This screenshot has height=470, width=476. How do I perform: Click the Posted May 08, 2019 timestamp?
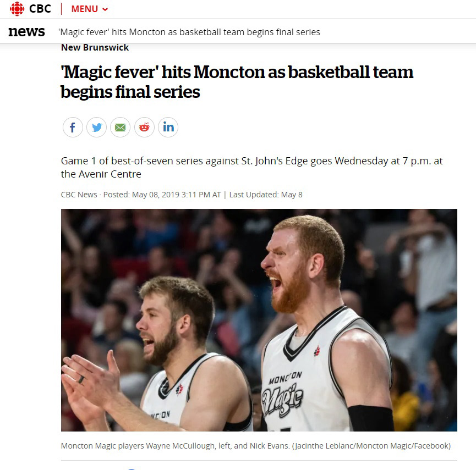(162, 195)
